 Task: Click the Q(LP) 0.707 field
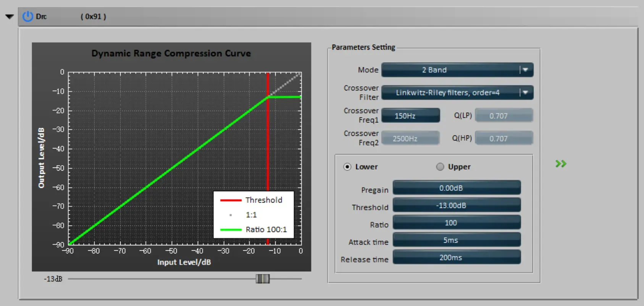tap(504, 115)
